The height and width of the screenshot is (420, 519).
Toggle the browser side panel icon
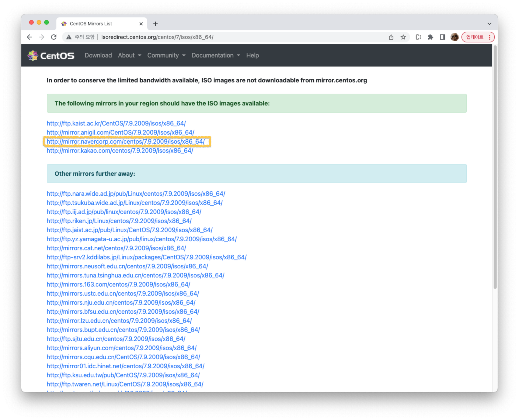coord(442,37)
